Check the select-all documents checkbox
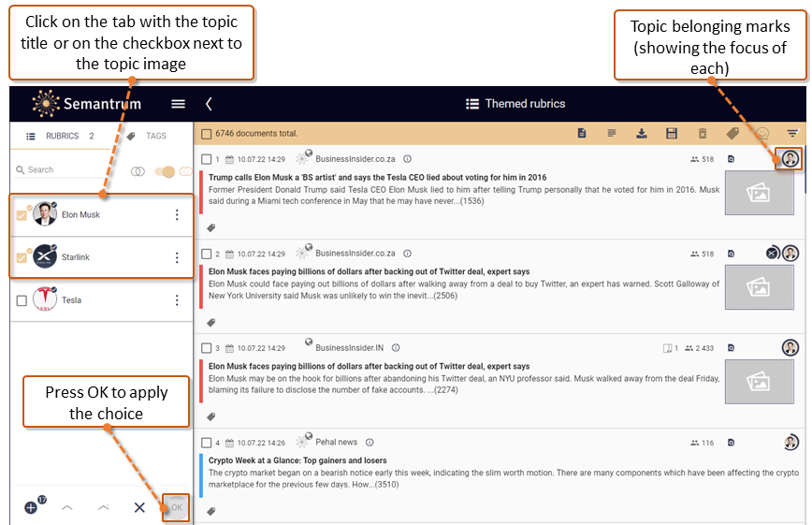Image resolution: width=812 pixels, height=525 pixels. coord(206,134)
